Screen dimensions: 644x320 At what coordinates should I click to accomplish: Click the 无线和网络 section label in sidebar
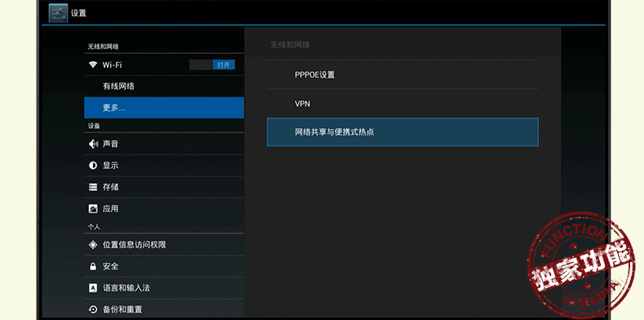click(x=103, y=47)
